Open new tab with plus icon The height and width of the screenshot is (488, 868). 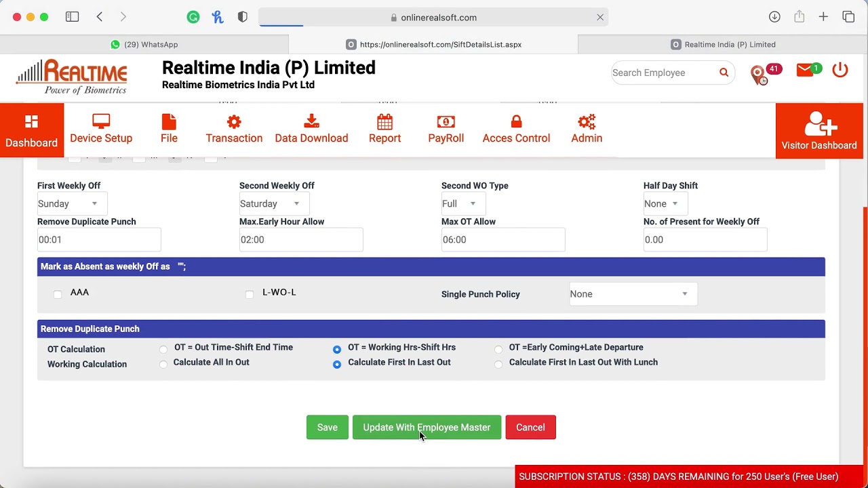point(823,17)
